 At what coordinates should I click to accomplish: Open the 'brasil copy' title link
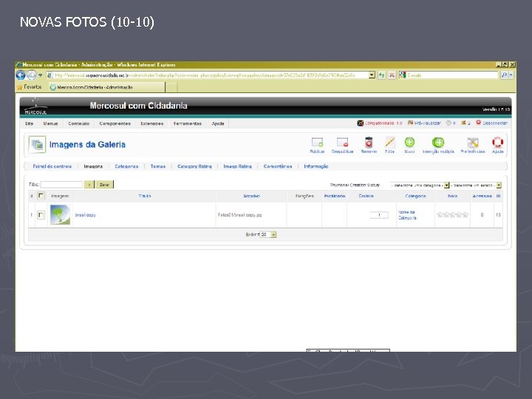86,215
